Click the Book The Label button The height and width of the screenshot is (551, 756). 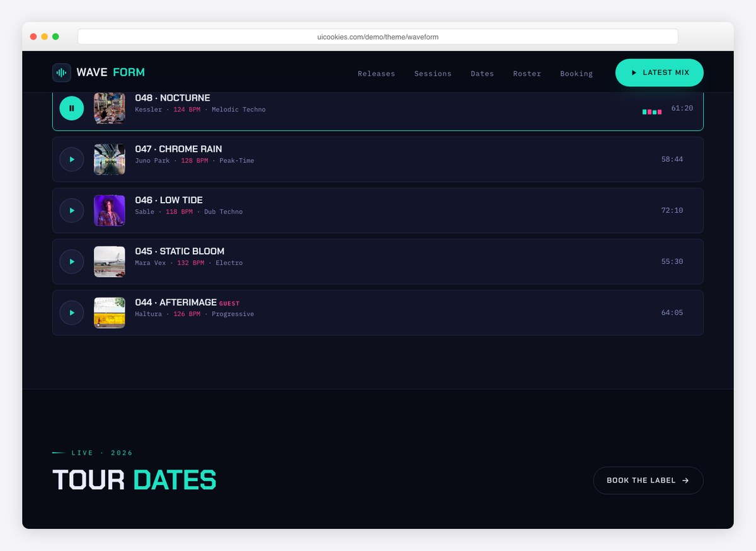pyautogui.click(x=648, y=480)
